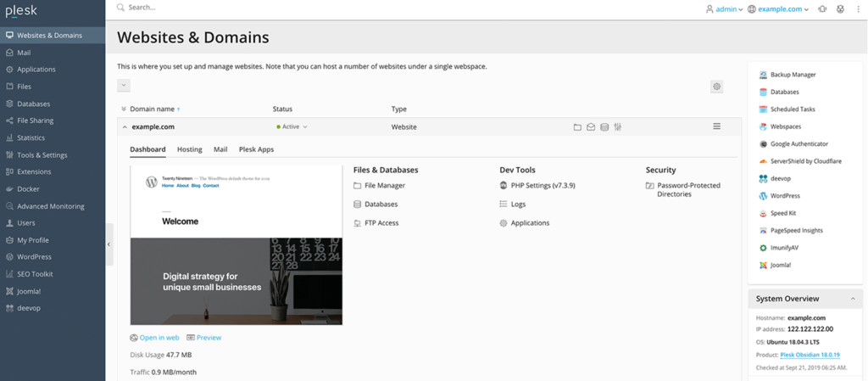Switch to the Hosting tab
Viewport: 868px width, 381px height.
pos(189,149)
